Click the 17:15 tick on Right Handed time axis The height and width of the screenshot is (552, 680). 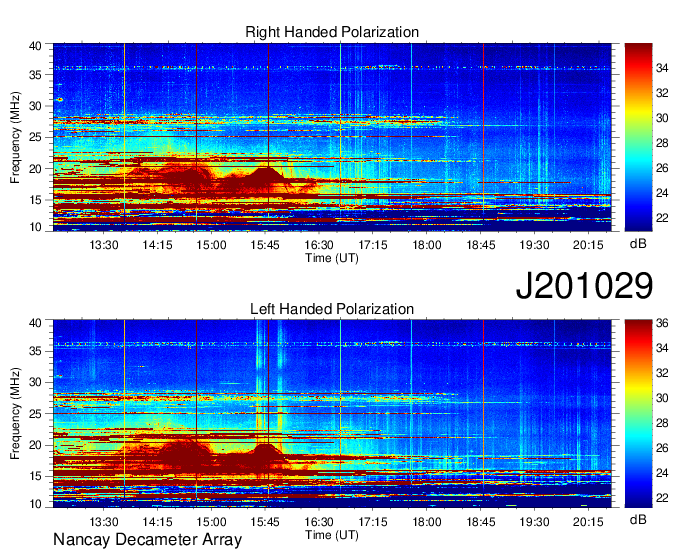[x=373, y=245]
